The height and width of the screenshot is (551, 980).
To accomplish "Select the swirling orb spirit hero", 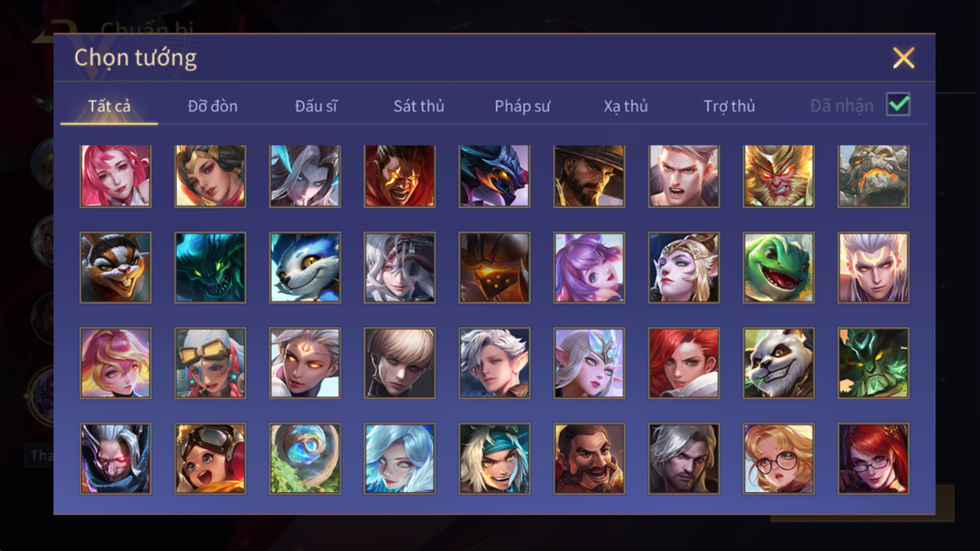I will [x=305, y=458].
